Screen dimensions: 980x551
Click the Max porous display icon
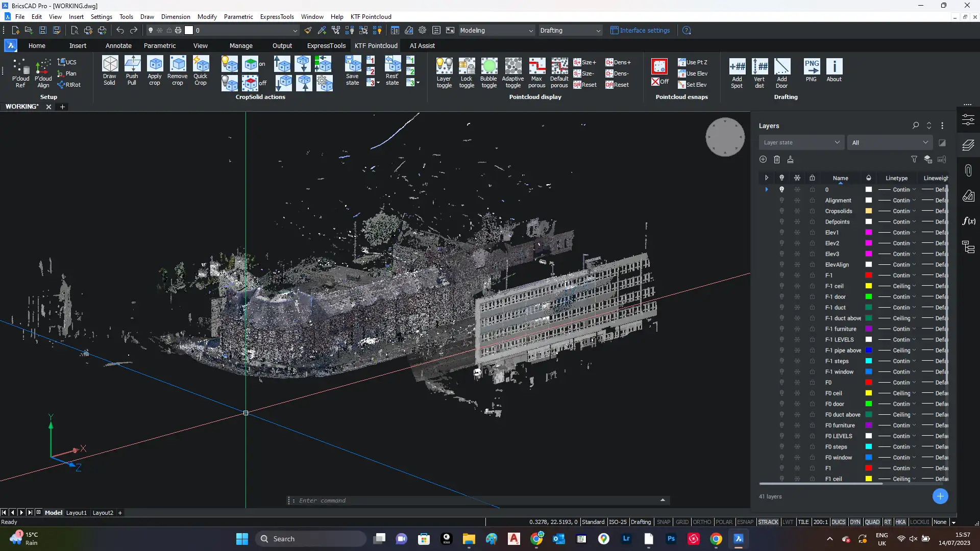536,66
